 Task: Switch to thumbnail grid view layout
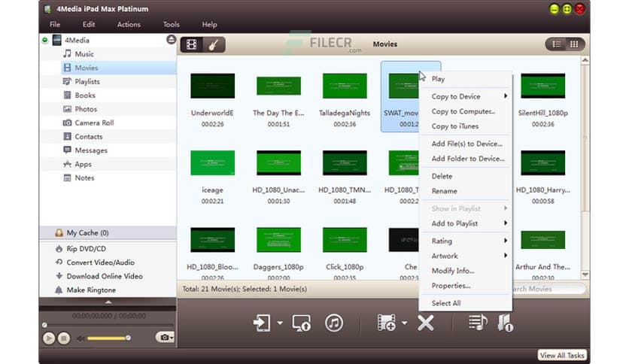574,44
